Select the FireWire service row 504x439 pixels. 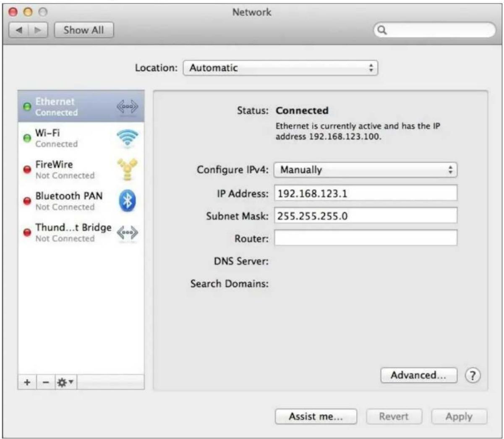[81, 170]
